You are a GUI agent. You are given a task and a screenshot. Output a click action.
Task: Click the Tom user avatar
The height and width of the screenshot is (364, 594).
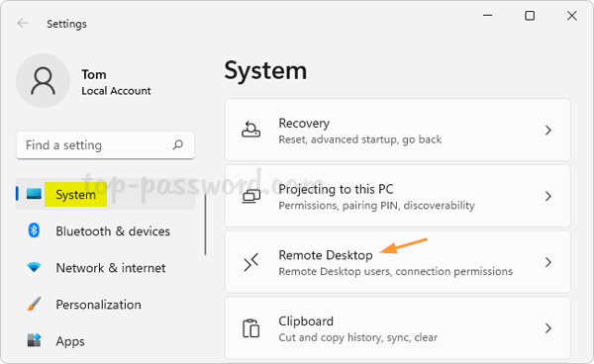[x=43, y=80]
